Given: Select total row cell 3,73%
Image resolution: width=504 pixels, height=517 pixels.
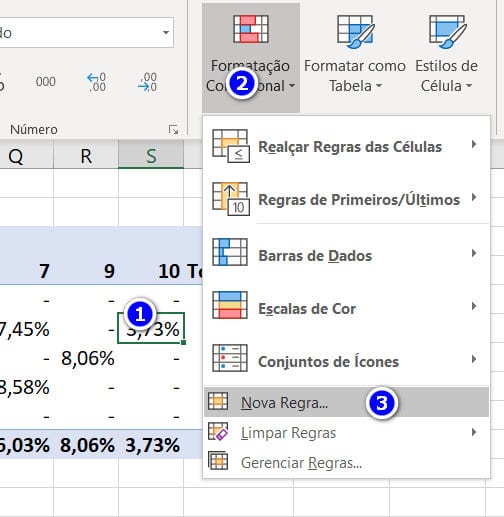Looking at the screenshot, I should click(x=151, y=444).
